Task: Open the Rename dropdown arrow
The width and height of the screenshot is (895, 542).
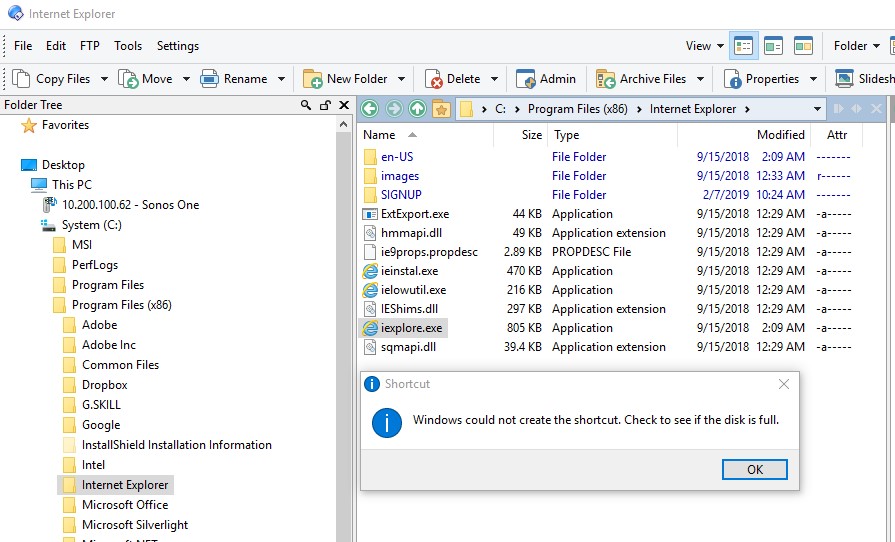Action: click(281, 79)
